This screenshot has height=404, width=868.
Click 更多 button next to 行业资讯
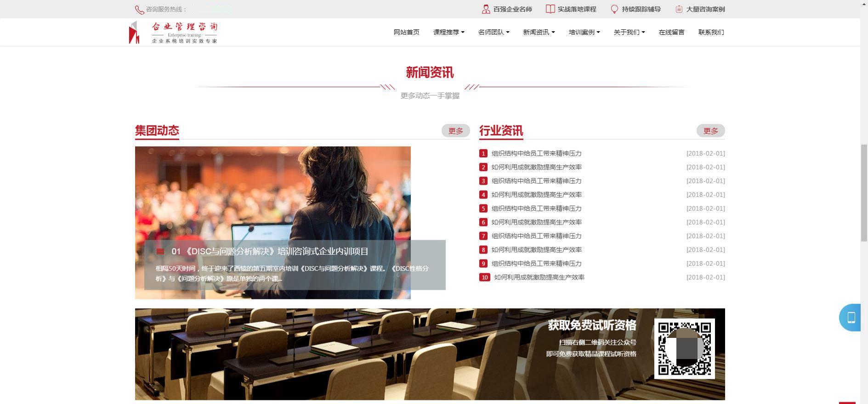coord(710,131)
